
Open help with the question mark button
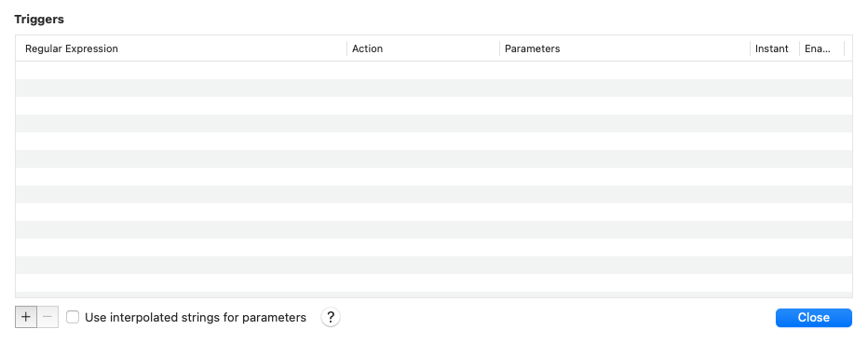pyautogui.click(x=331, y=318)
